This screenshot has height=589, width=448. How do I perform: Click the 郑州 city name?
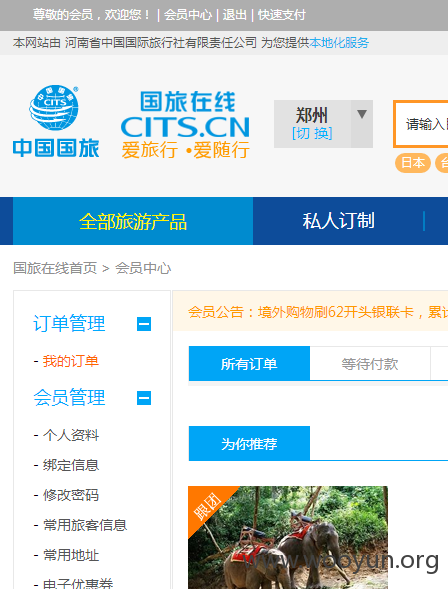click(312, 115)
